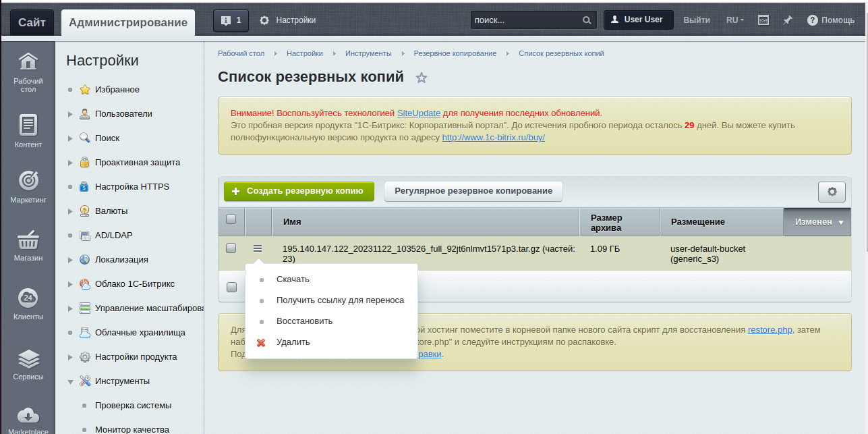Open Настройки in the top bar
Screen dimensions: 868x434
click(288, 20)
